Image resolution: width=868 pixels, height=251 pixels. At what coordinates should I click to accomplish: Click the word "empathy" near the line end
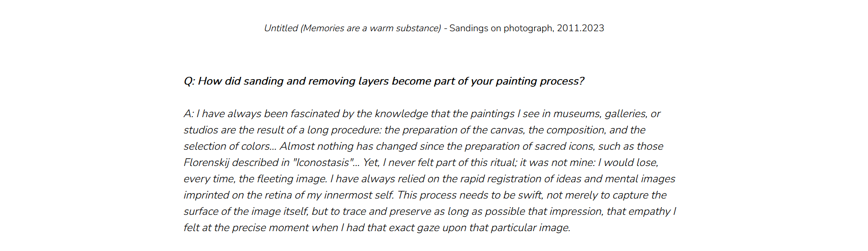click(x=650, y=211)
